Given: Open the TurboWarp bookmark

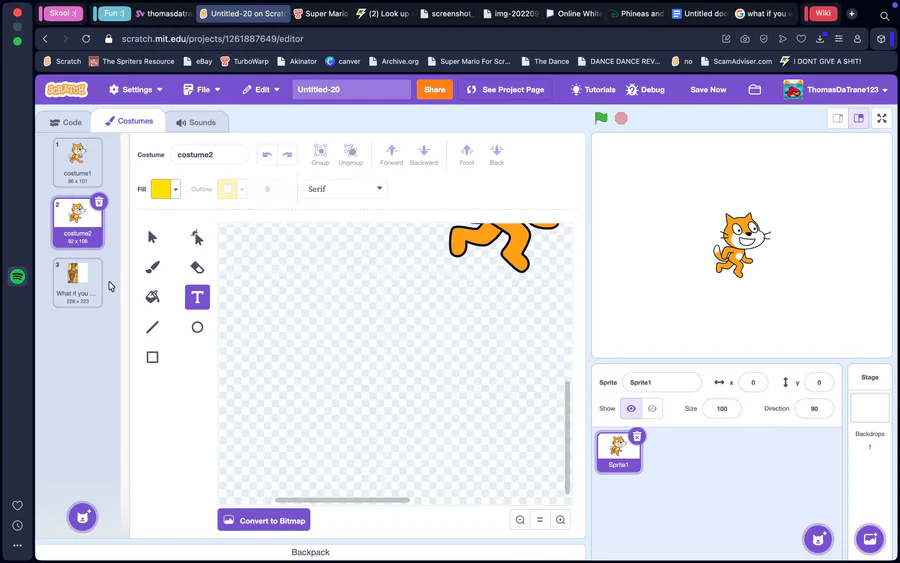Looking at the screenshot, I should tap(245, 61).
